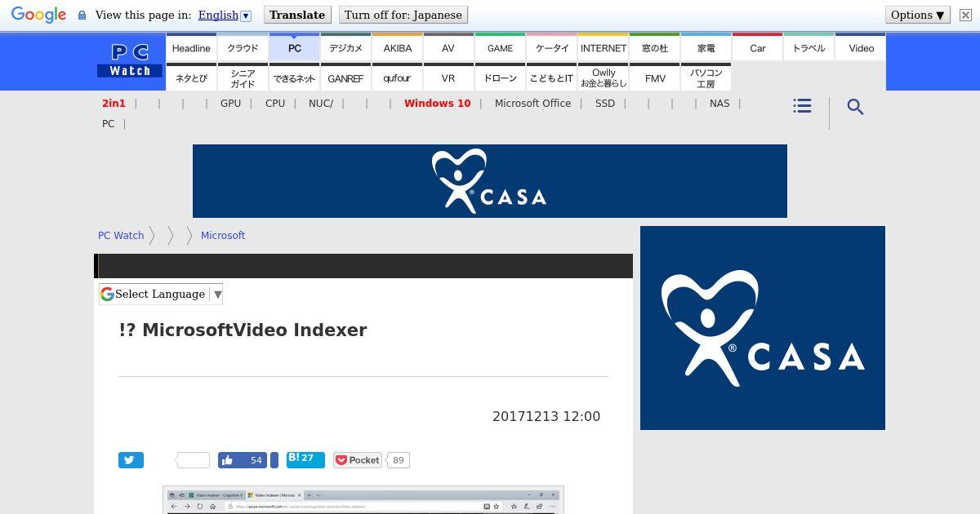Image resolution: width=980 pixels, height=514 pixels.
Task: Open the article screenshot thumbnail
Action: coord(363,500)
